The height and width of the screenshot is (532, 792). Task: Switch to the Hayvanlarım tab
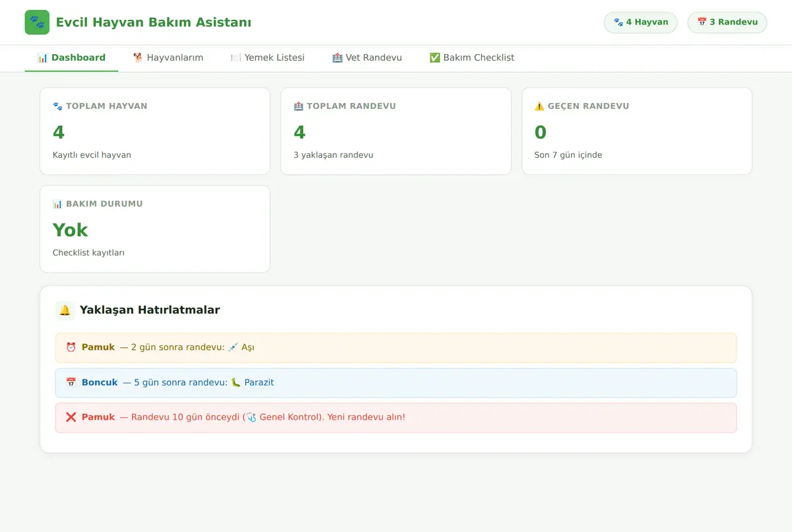coord(168,58)
